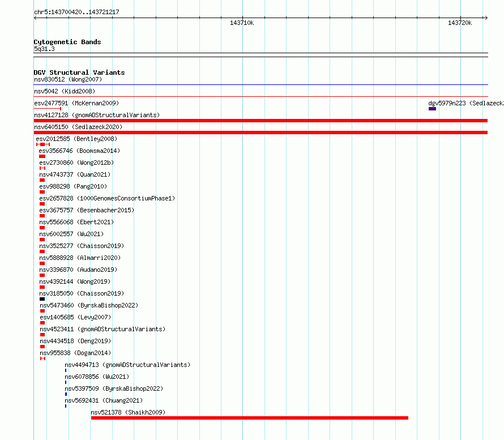This screenshot has height=440, width=504.
Task: Select the nsv4494713 (gnomADStructuralVariants) label
Action: point(127,365)
